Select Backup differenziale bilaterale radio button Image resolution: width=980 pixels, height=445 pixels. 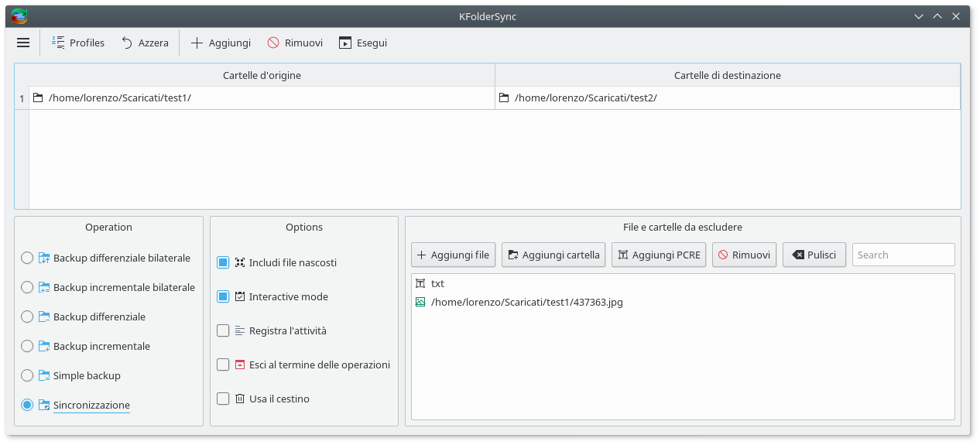(x=27, y=258)
